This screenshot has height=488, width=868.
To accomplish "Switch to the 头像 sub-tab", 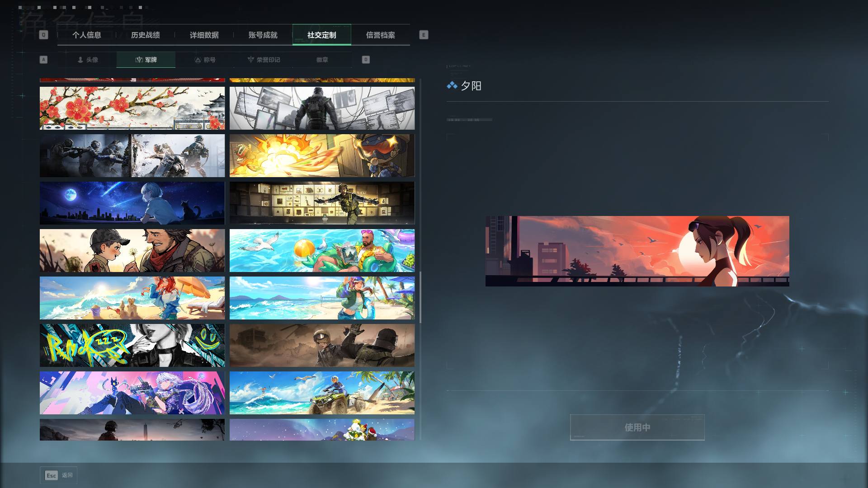I will [88, 60].
